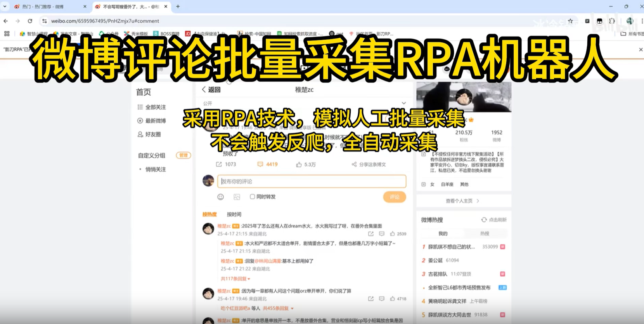Open 全部关注 in the left sidebar
Viewport: 644px width, 324px height.
pyautogui.click(x=152, y=107)
